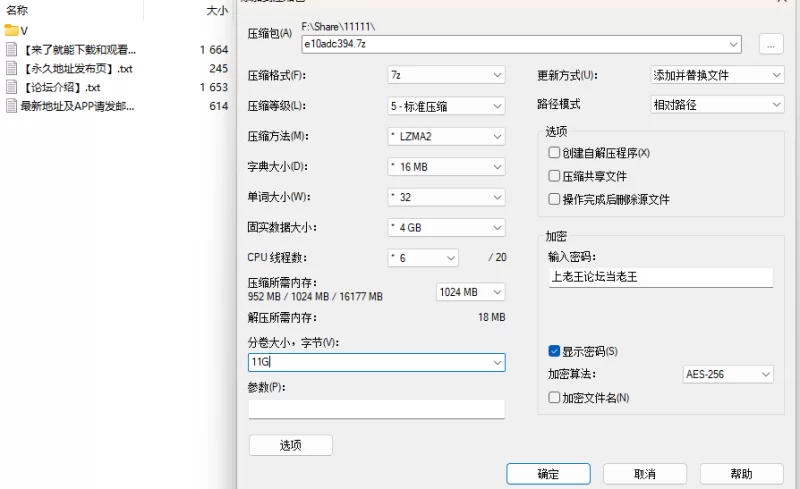Open the 路径模式 相对路径 dropdown
This screenshot has width=800, height=489.
click(717, 105)
